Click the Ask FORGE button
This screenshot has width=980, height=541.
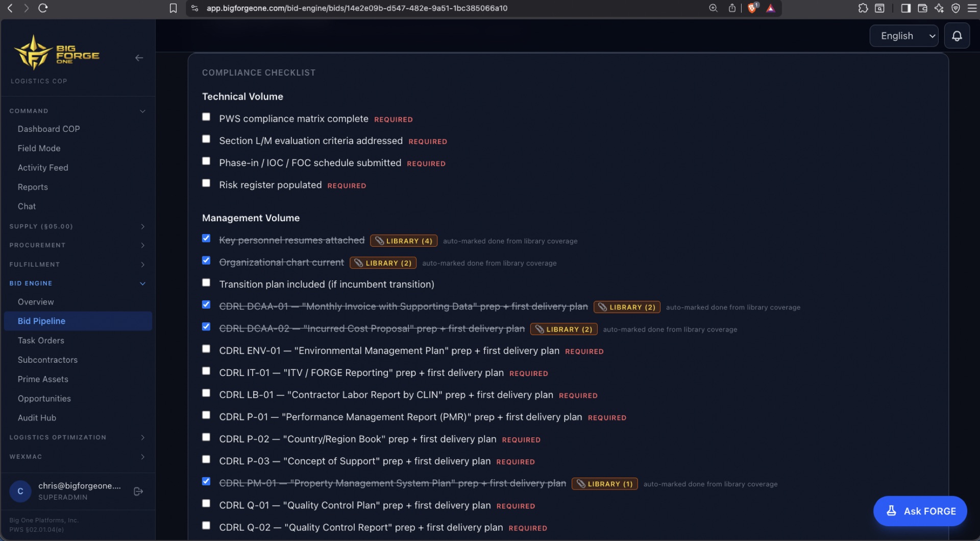(920, 511)
